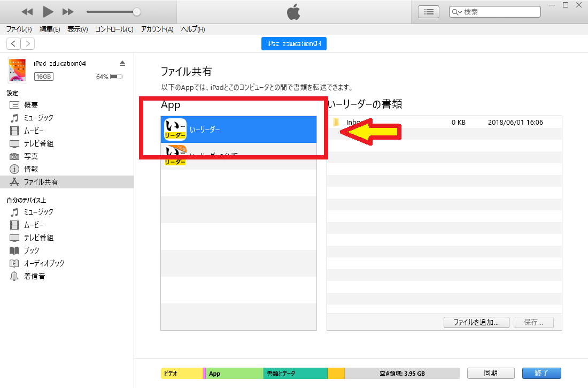588x388 pixels.
Task: Click the 16GB capacity badge
Action: click(43, 77)
